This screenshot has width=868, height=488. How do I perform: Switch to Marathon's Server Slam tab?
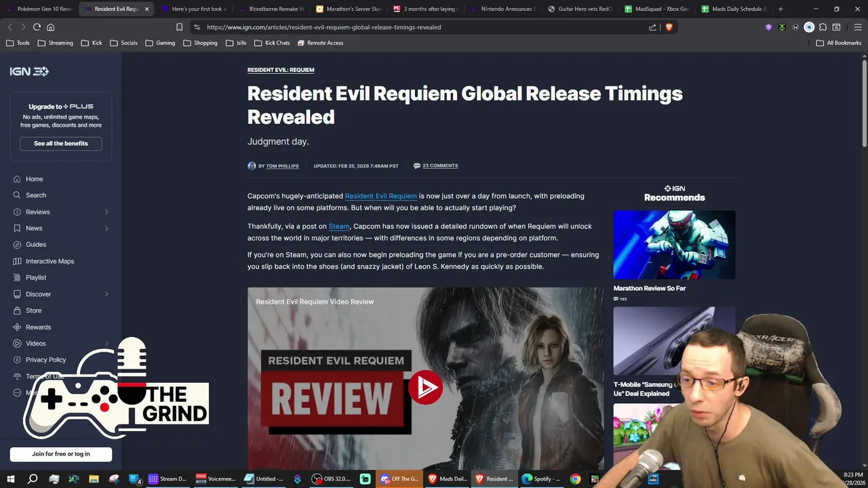pos(349,9)
